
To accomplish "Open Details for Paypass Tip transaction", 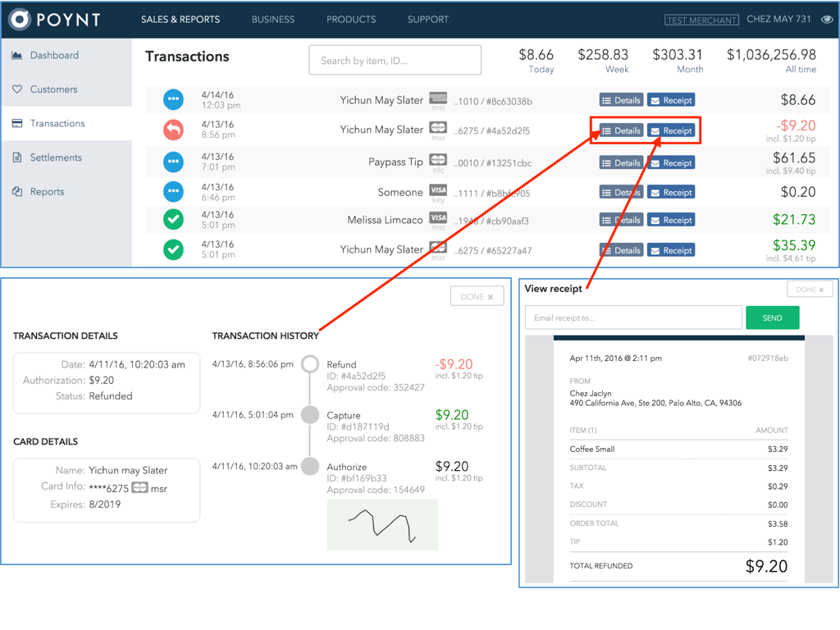I will click(621, 163).
